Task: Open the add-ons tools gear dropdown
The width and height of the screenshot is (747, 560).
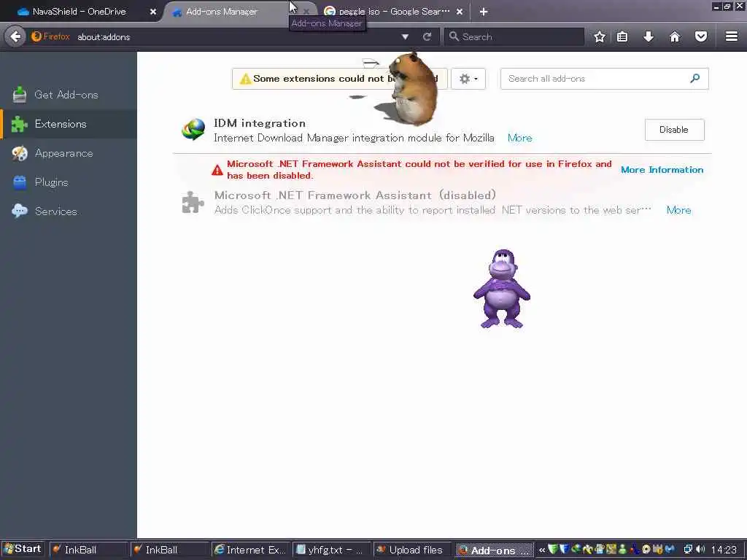Action: click(468, 79)
